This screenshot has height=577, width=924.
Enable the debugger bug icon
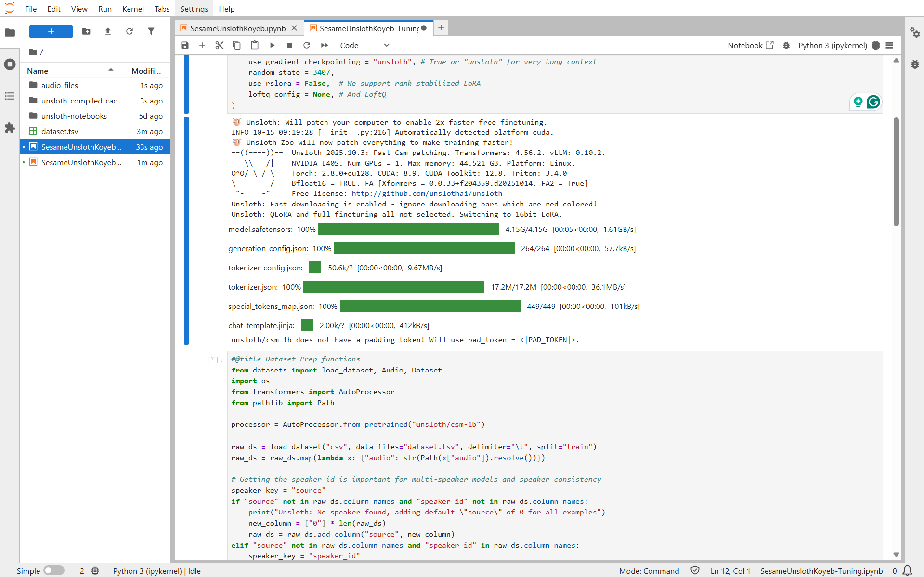[x=786, y=45]
